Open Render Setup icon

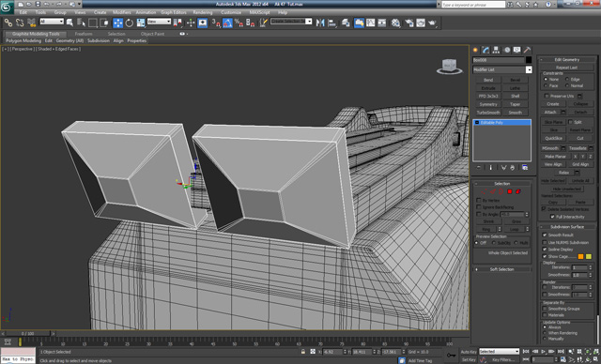point(409,23)
